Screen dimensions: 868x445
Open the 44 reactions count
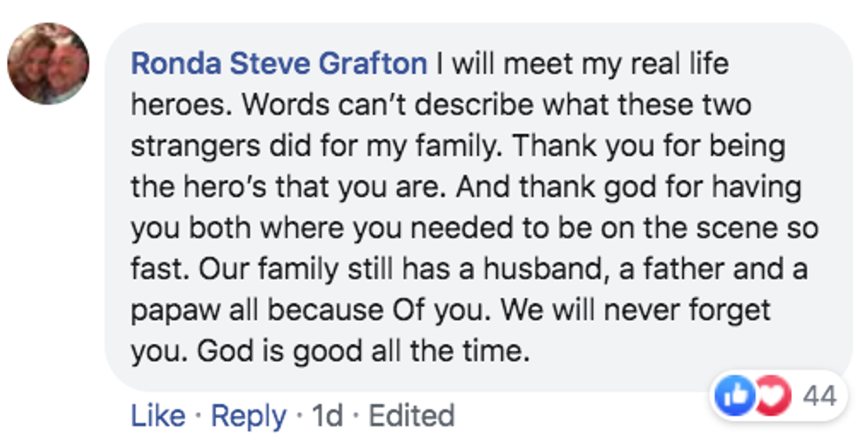coord(819,395)
